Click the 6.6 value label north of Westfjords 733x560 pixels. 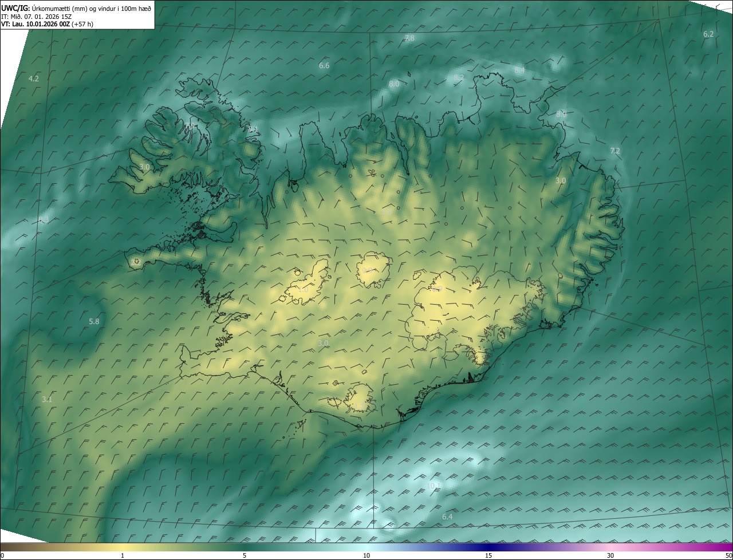tap(324, 66)
